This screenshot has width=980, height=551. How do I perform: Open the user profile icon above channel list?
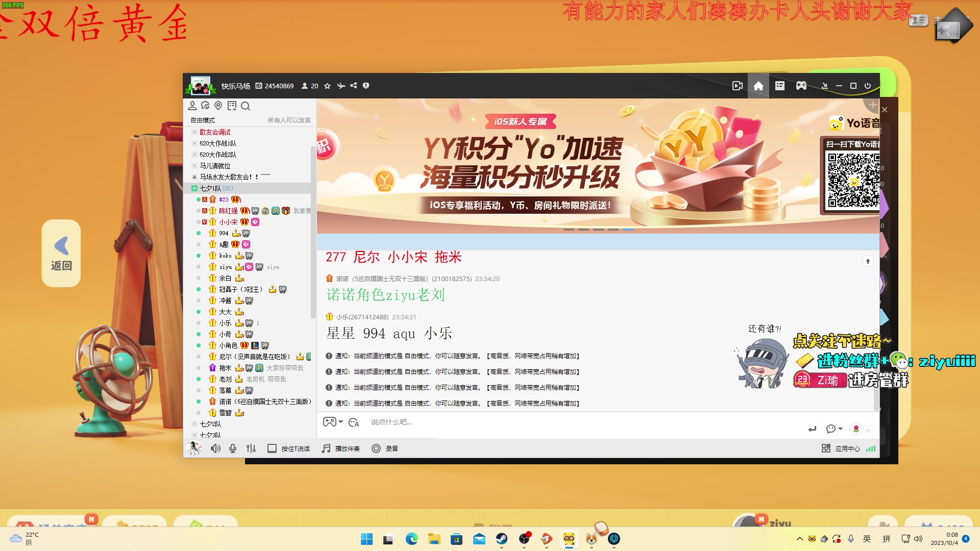coord(192,106)
